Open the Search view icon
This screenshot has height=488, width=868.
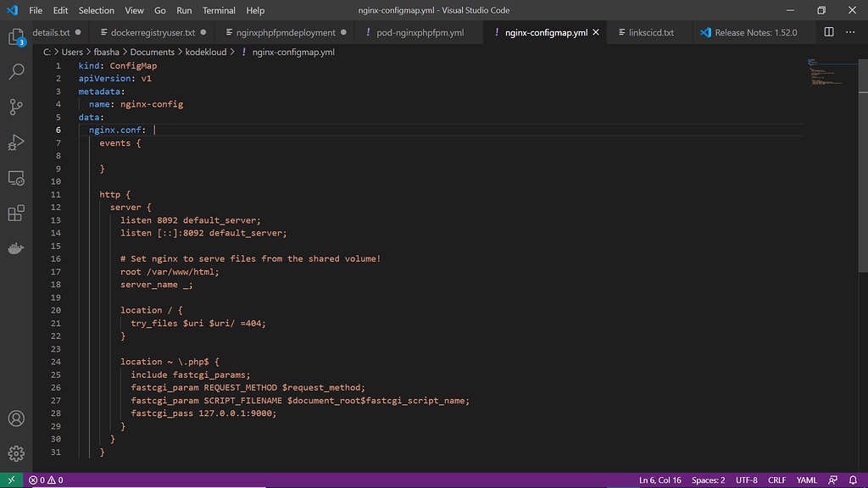(16, 72)
